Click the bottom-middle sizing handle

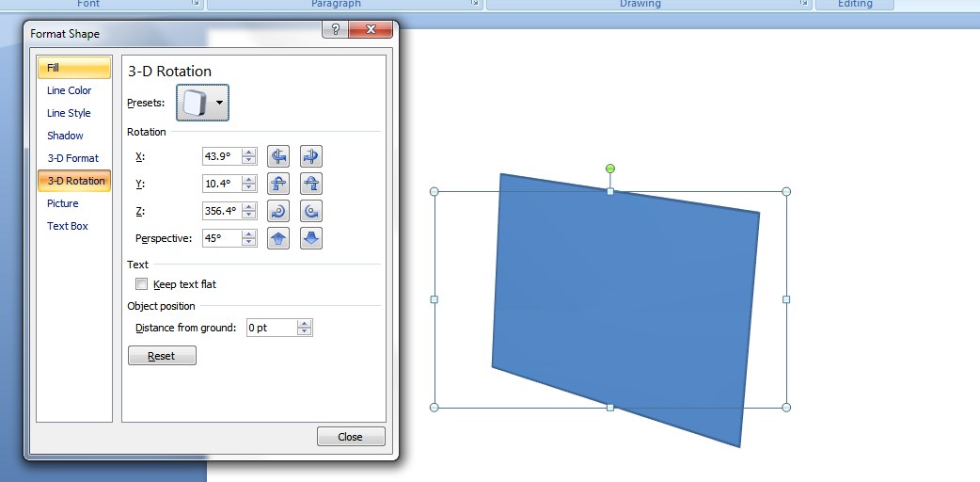pyautogui.click(x=610, y=408)
